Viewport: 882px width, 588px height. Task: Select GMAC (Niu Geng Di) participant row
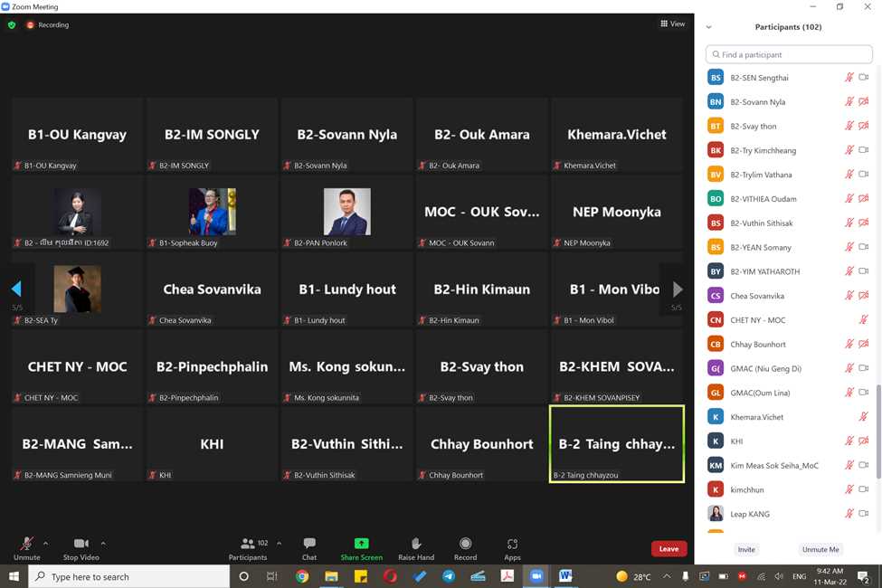tap(788, 368)
